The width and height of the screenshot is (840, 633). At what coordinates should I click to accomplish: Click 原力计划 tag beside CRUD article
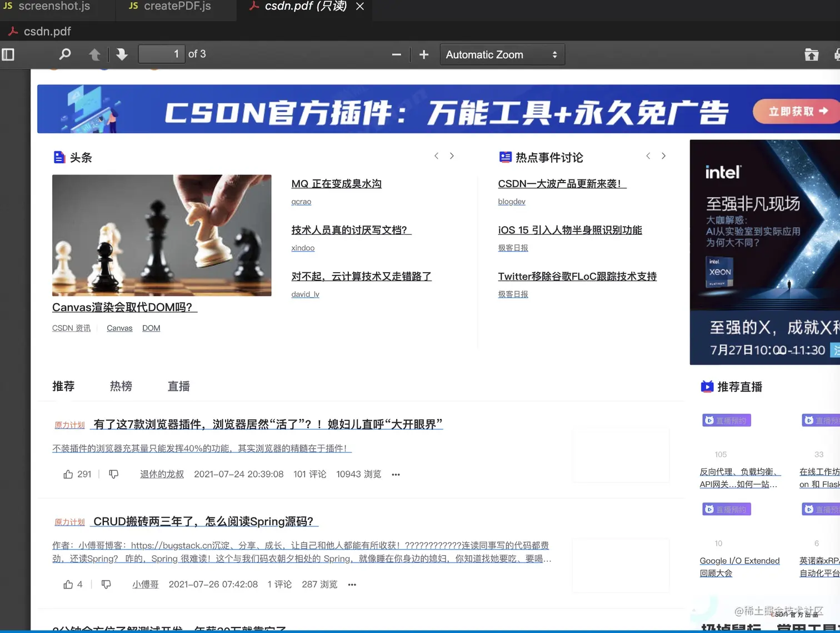(69, 522)
